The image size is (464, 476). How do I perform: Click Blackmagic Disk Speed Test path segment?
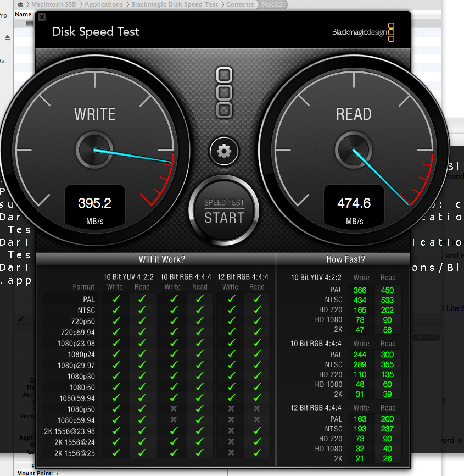click(x=175, y=4)
